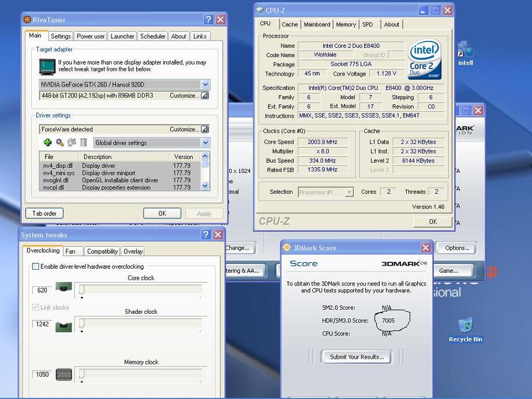Enable driver-level hardware overclocking checkbox
The image size is (532, 399).
coord(36,266)
